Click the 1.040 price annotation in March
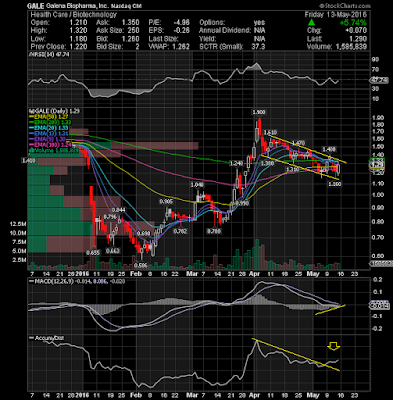Image resolution: width=393 pixels, height=400 pixels. pos(197,184)
